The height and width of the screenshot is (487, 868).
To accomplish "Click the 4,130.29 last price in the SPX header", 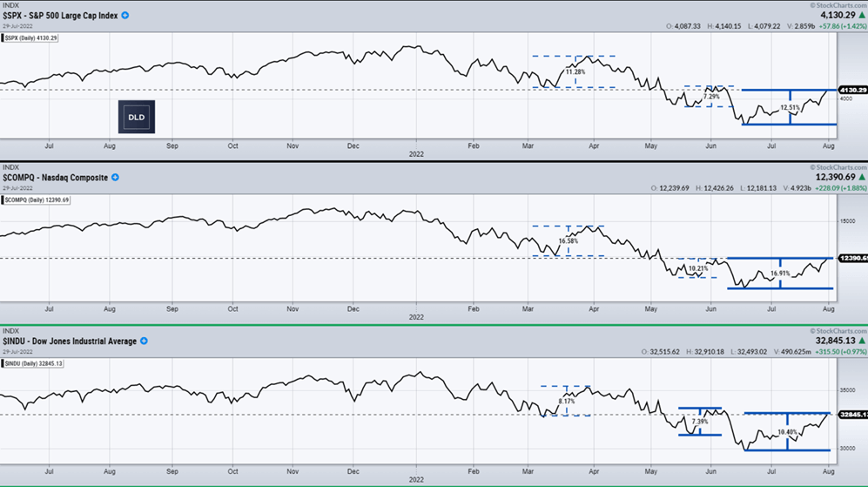I will tap(838, 15).
